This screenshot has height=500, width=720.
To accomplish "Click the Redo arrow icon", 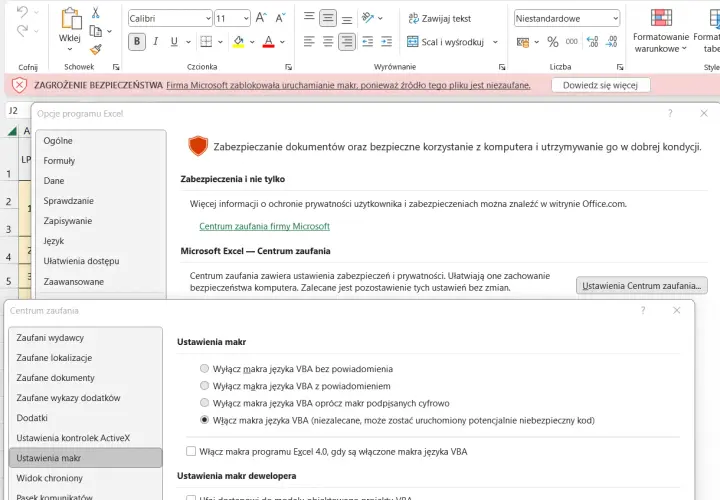I will 22,31.
